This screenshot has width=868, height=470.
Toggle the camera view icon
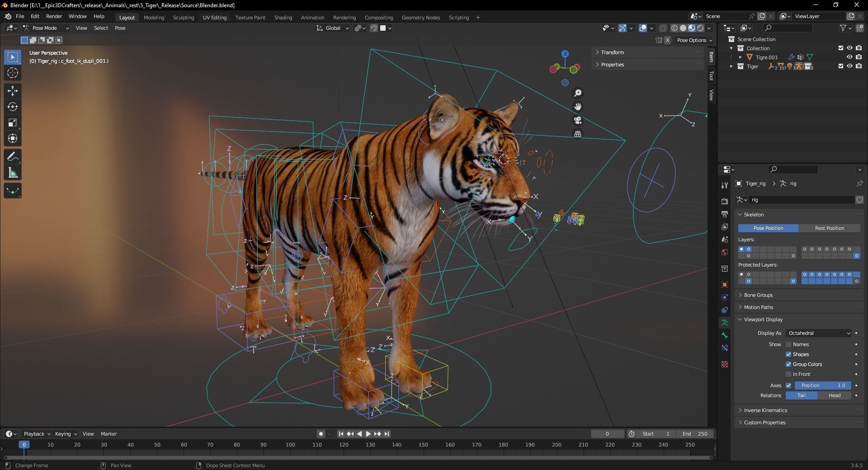point(578,120)
